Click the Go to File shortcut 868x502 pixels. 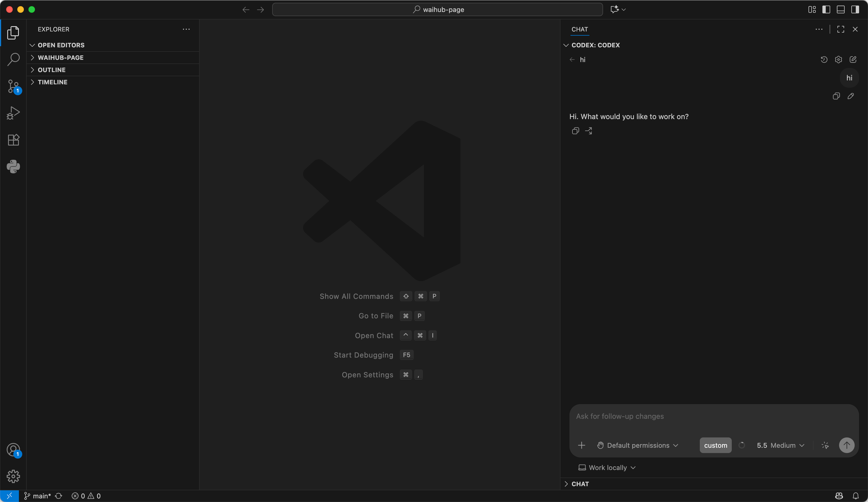coord(392,316)
